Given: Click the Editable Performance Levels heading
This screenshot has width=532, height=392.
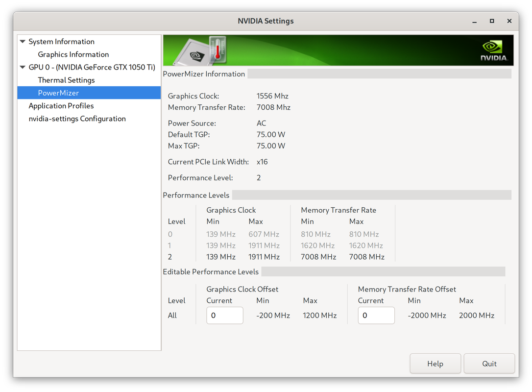Looking at the screenshot, I should [x=211, y=272].
